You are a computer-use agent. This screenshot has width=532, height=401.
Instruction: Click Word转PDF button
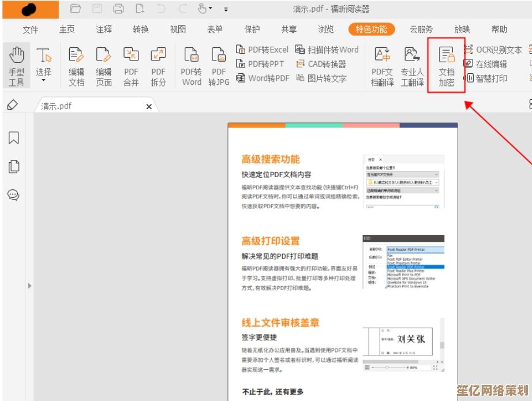[263, 78]
